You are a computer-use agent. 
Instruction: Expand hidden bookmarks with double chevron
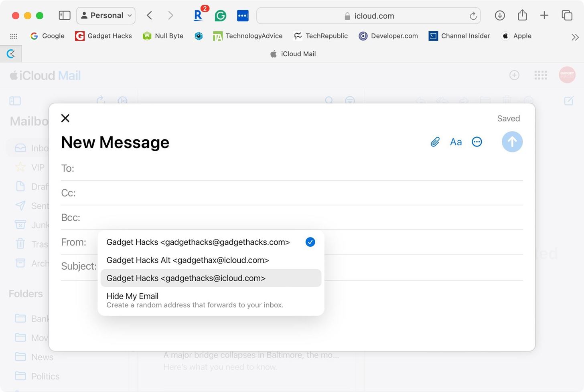575,37
